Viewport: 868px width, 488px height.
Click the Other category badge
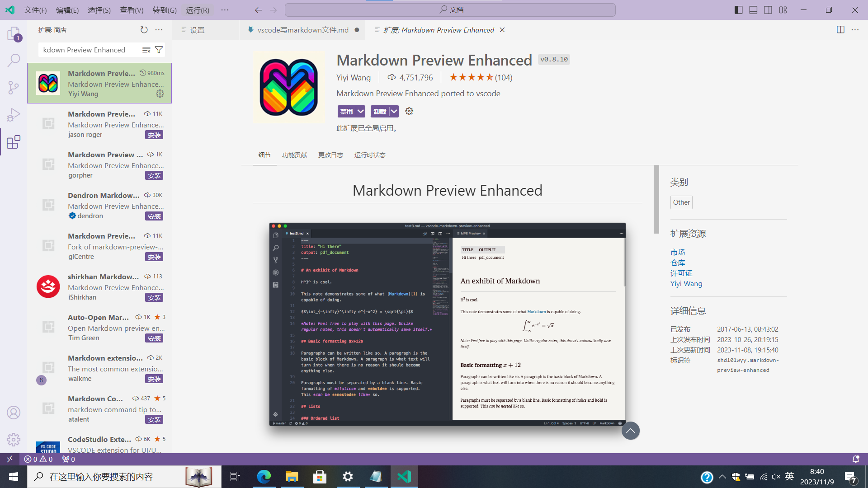coord(681,202)
